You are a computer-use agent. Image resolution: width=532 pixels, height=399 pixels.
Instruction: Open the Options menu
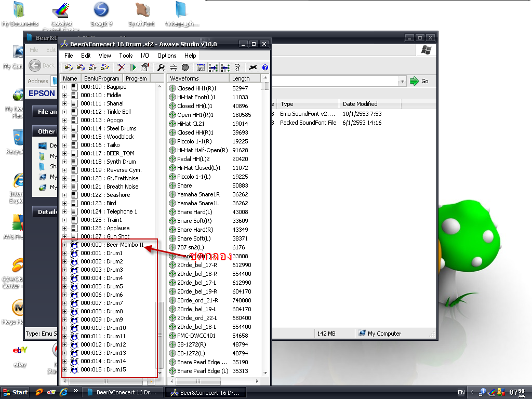(x=167, y=55)
